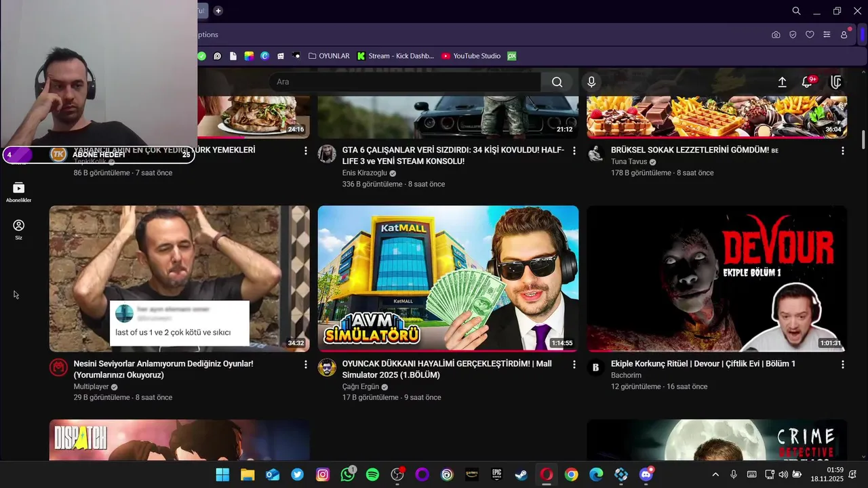Play the last of us comment thumbnail
Image resolution: width=868 pixels, height=488 pixels.
point(180,279)
